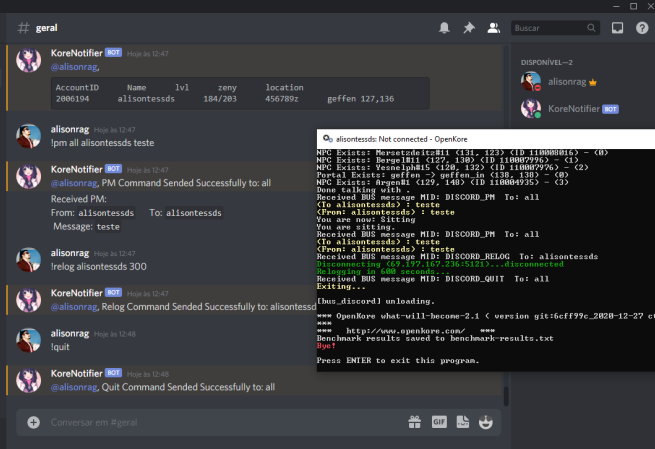Click the '!pm all alisontessds teste' message text
Screen dimensions: 655x449
[x=102, y=143]
